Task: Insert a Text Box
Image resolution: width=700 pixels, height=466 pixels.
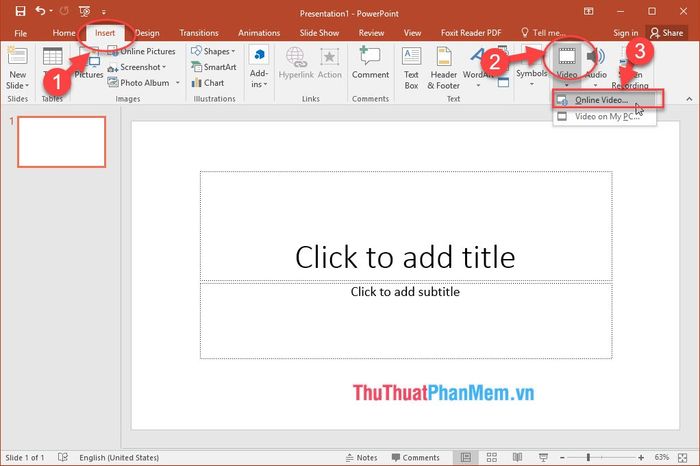Action: [x=411, y=67]
